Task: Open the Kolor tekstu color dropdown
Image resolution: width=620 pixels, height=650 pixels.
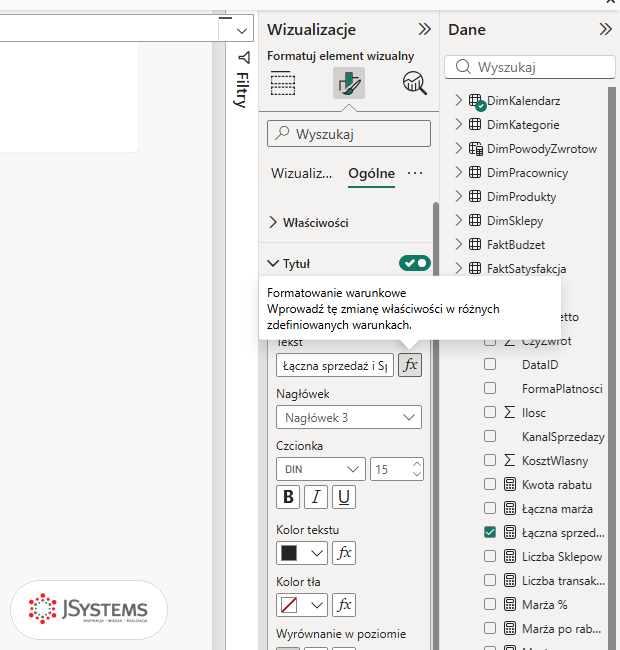Action: click(x=302, y=553)
